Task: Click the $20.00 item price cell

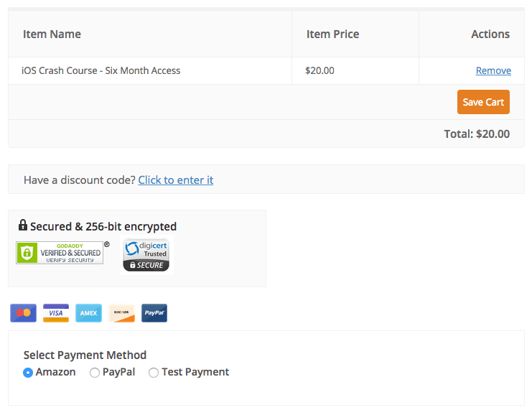Action: click(x=319, y=71)
